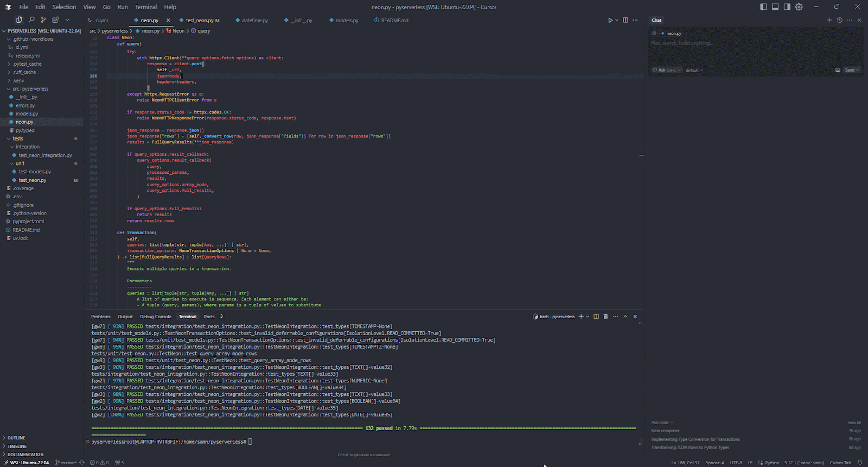Image resolution: width=868 pixels, height=467 pixels.
Task: Kill terminal with trash icon
Action: (x=605, y=317)
